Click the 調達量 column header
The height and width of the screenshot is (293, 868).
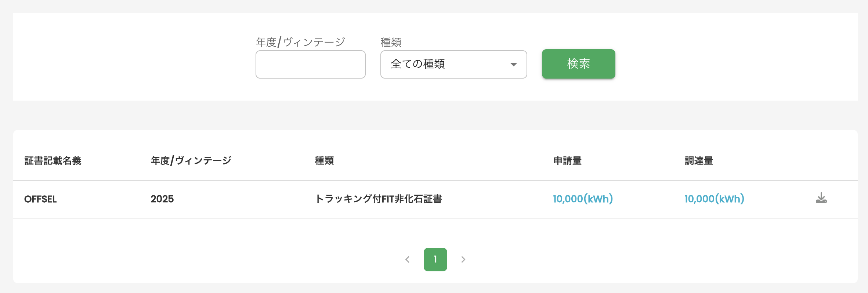coord(699,161)
